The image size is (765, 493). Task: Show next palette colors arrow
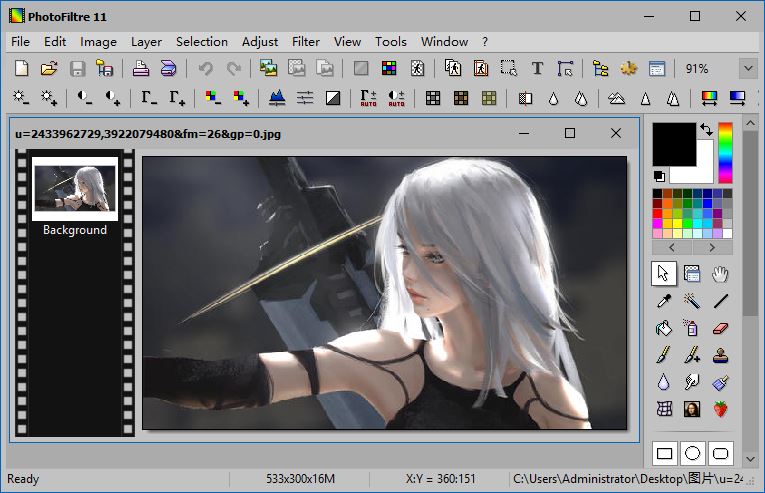pos(712,247)
